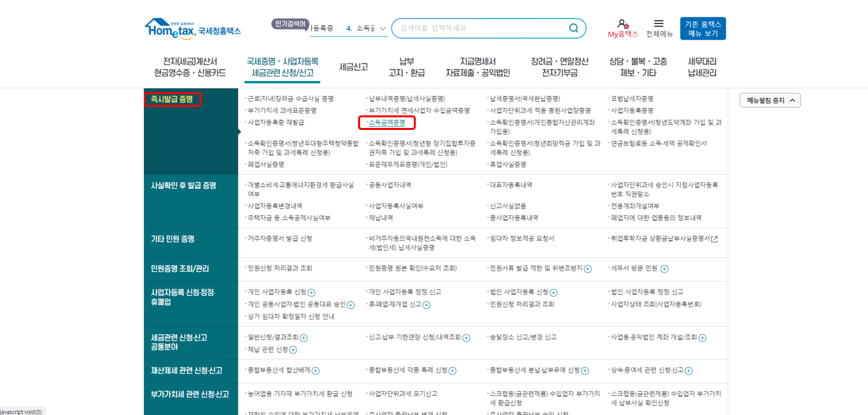Open 근로(자녀)장려금 수급사실 증명 link
868x415 pixels.
291,99
